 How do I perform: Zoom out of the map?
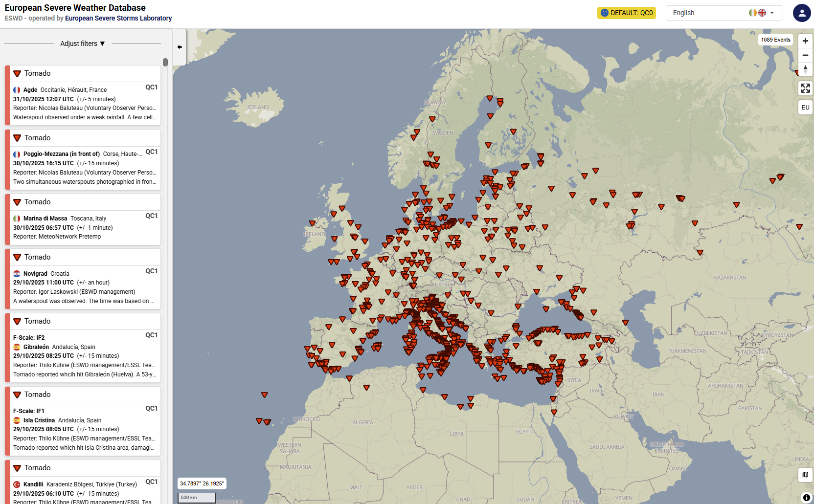[x=805, y=55]
